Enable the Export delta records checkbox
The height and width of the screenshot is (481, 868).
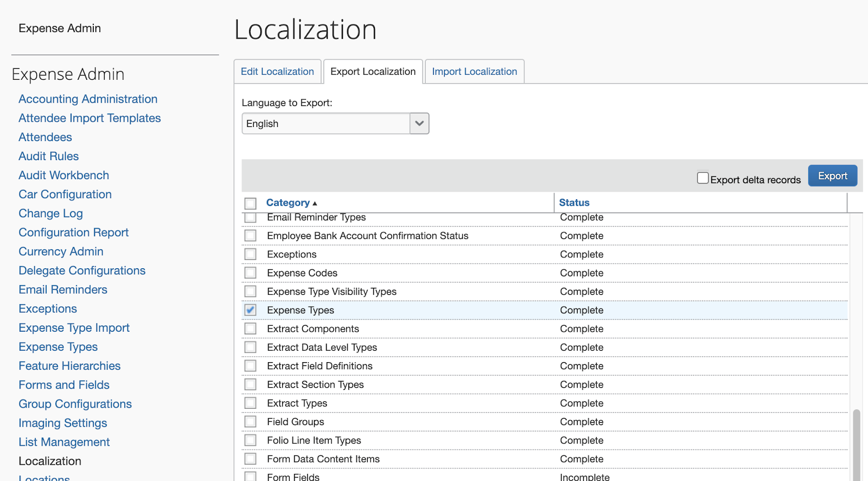click(703, 178)
